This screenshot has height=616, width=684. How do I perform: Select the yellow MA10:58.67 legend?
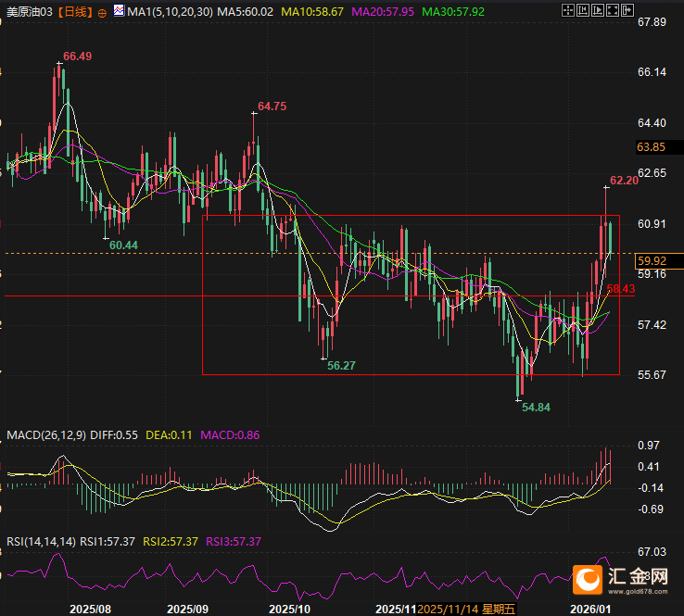[x=312, y=12]
